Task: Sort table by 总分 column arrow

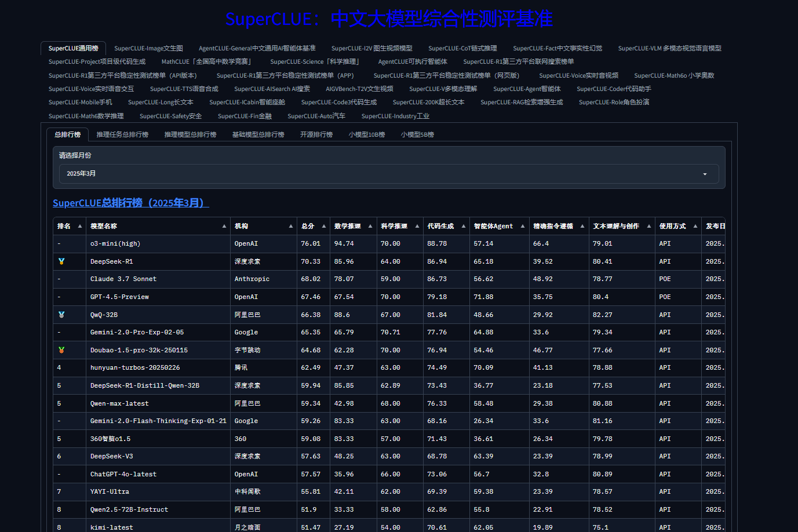Action: (324, 226)
